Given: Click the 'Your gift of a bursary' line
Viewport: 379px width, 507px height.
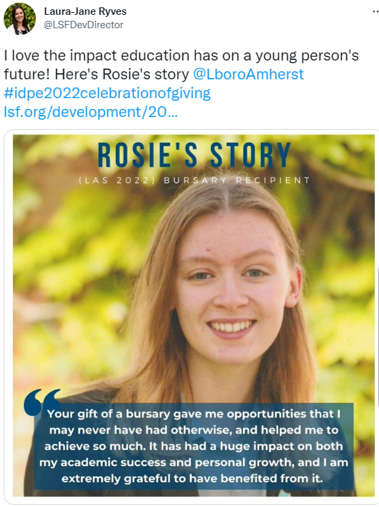Looking at the screenshot, I should [x=194, y=414].
